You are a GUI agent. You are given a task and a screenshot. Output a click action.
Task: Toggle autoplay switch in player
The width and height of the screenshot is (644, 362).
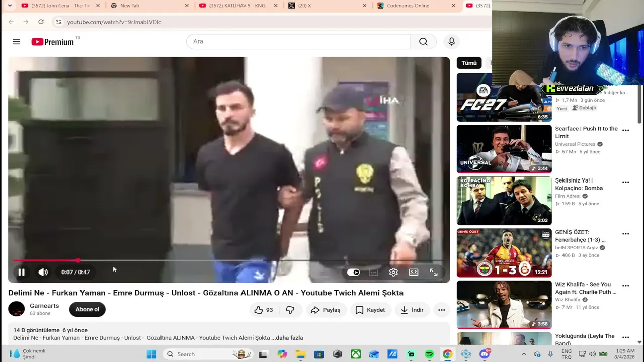pos(353,272)
